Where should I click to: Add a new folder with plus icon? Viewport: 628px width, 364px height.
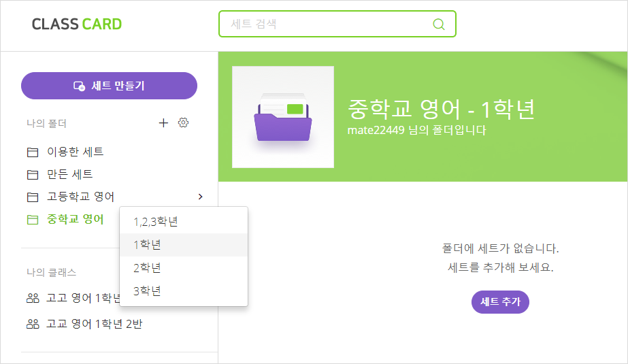point(163,123)
